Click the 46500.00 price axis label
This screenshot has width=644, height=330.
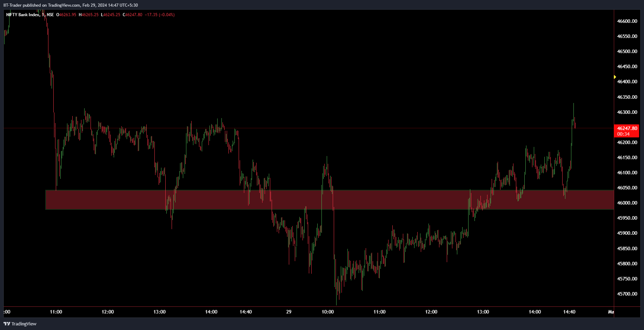coord(627,51)
